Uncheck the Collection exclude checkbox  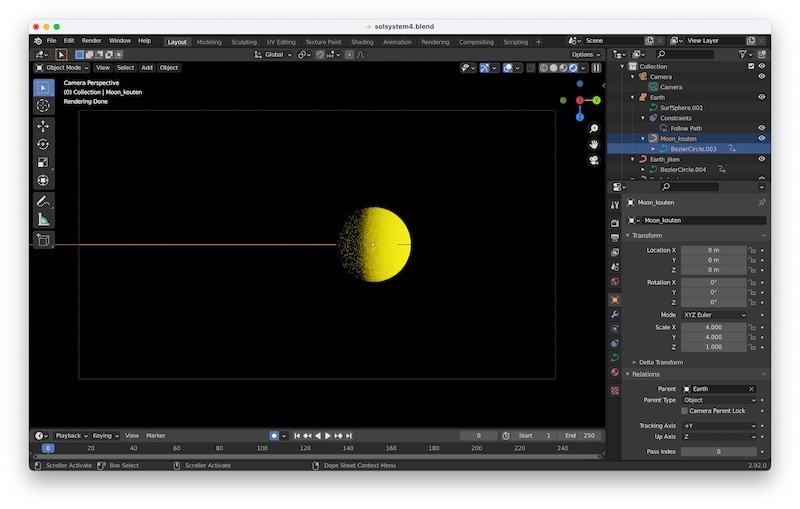[x=751, y=66]
